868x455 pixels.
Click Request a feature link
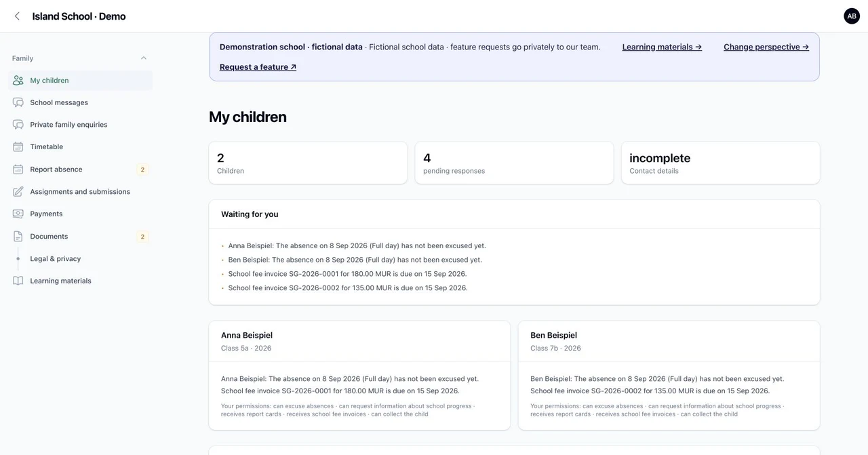click(258, 67)
